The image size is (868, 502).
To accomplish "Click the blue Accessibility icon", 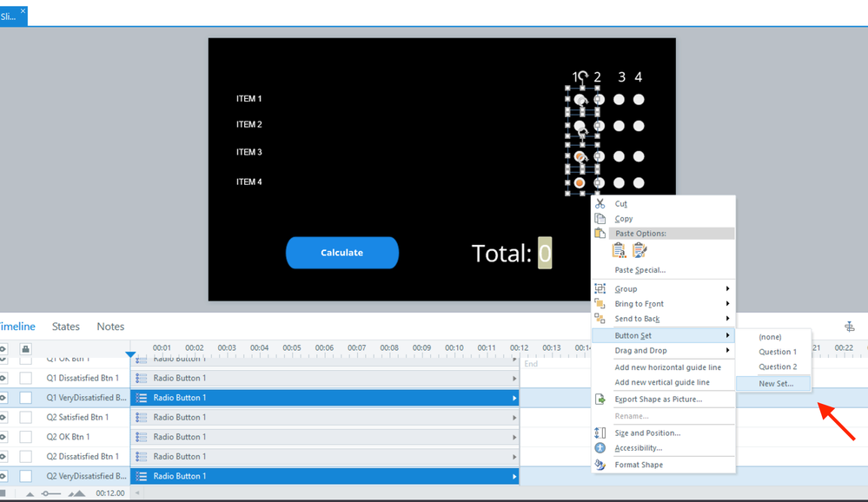I will click(x=600, y=448).
